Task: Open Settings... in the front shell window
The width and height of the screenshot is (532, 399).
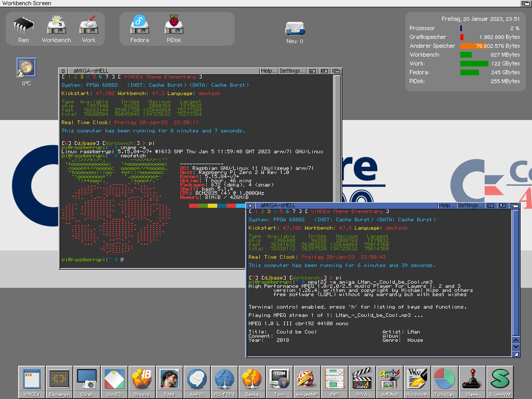Action: pos(470,205)
